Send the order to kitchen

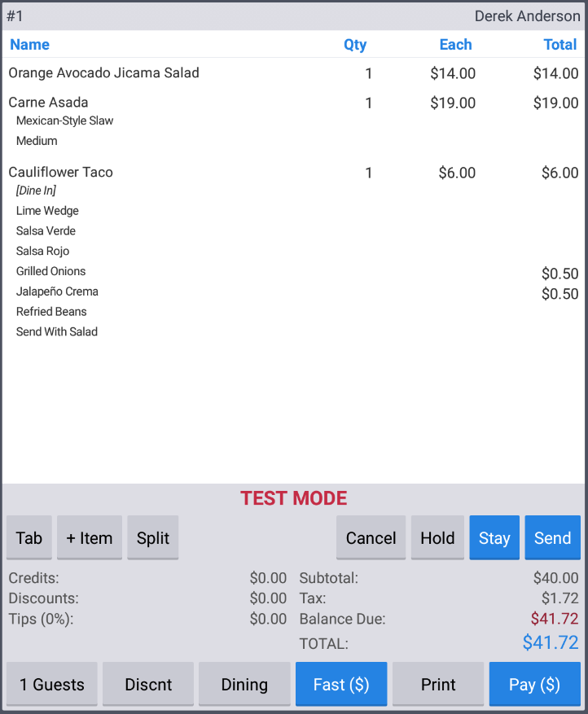[552, 537]
